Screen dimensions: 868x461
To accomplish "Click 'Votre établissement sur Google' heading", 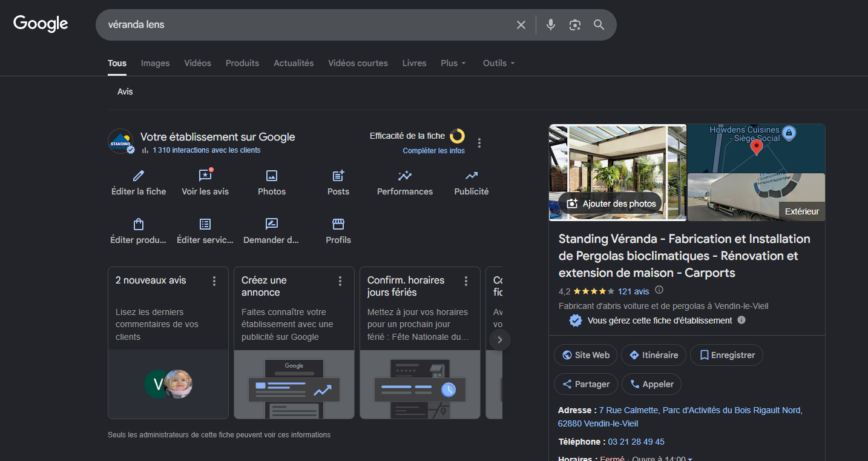I will click(218, 137).
